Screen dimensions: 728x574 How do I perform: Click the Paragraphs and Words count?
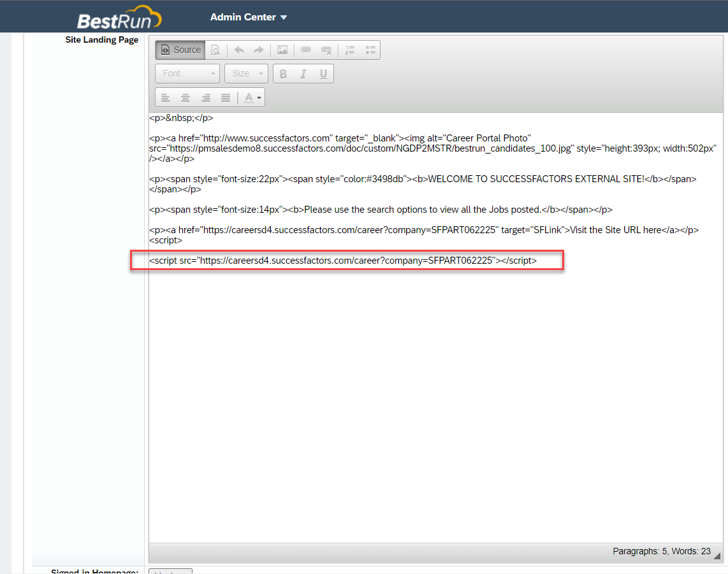tap(662, 551)
